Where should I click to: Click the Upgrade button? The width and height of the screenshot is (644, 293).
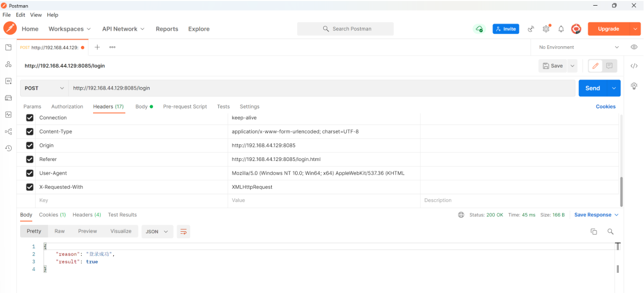pos(608,29)
